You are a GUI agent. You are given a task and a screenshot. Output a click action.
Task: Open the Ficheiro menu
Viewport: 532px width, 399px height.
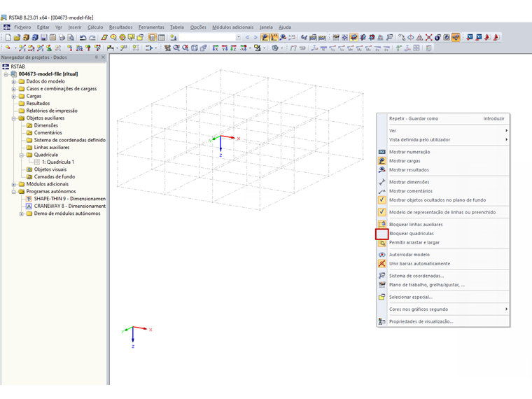pyautogui.click(x=22, y=27)
